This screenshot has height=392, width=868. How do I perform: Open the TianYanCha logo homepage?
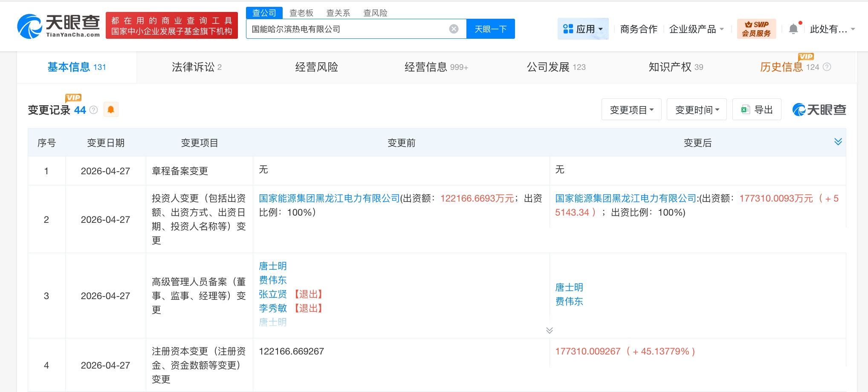click(x=58, y=26)
